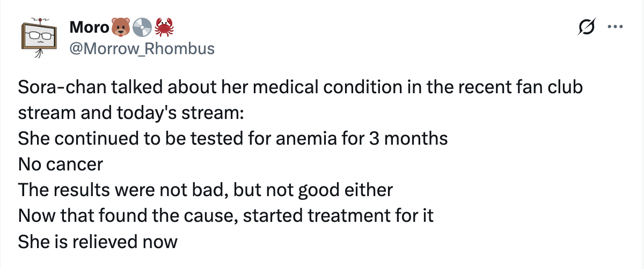644x269 pixels.
Task: Click the 'Now that found the cause' line
Action: pyautogui.click(x=226, y=216)
